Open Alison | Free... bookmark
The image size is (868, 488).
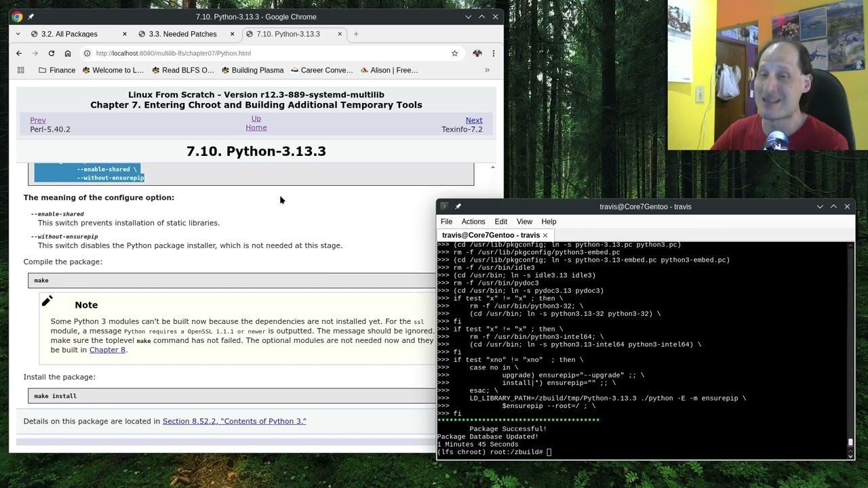389,70
